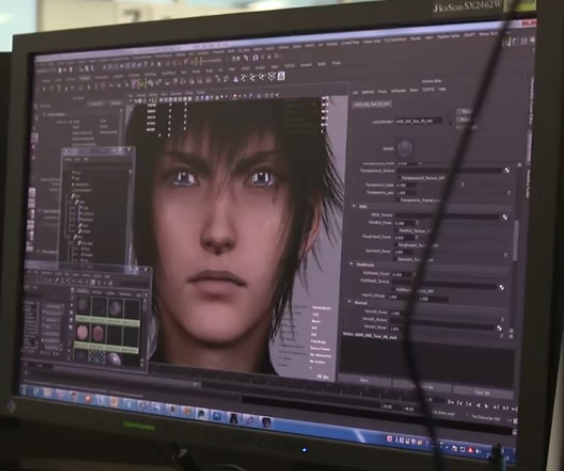Collapse the Normal attribute section
Image resolution: width=564 pixels, height=471 pixels.
(350, 302)
